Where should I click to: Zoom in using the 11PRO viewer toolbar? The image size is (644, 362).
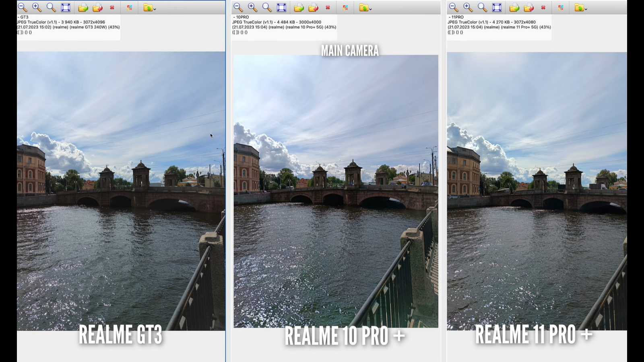468,8
